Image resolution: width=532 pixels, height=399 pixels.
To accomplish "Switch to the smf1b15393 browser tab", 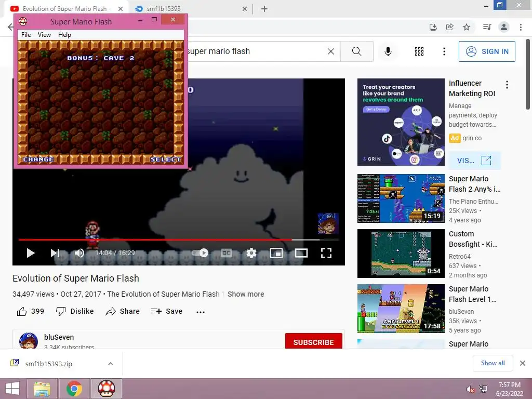I will [190, 9].
